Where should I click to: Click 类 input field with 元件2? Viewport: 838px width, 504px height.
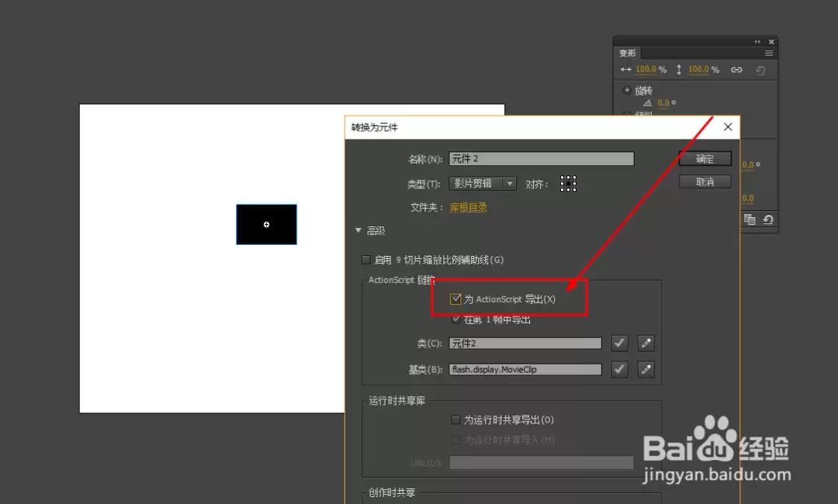pos(525,343)
